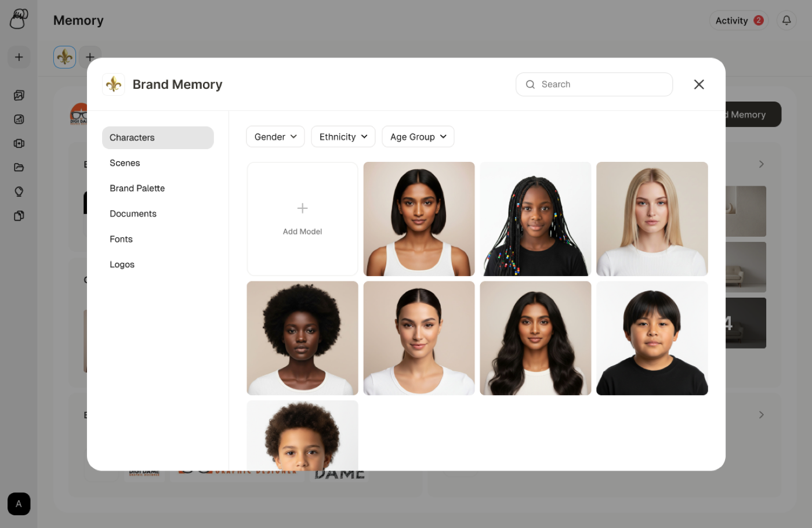Image resolution: width=812 pixels, height=528 pixels.
Task: Open the user avatar A button
Action: (x=19, y=504)
